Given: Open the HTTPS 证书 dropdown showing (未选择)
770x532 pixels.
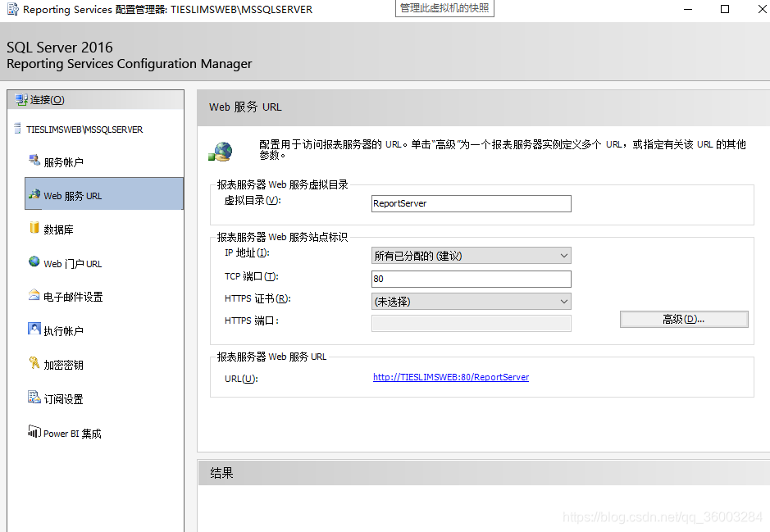Looking at the screenshot, I should click(471, 302).
